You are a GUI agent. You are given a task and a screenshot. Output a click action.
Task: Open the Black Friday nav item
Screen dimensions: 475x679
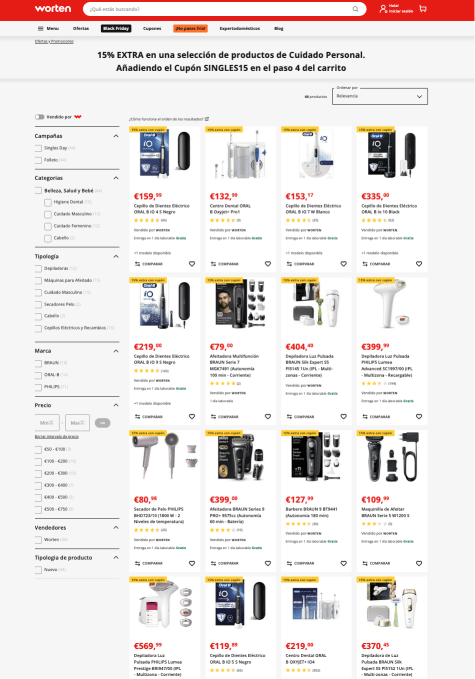click(116, 29)
